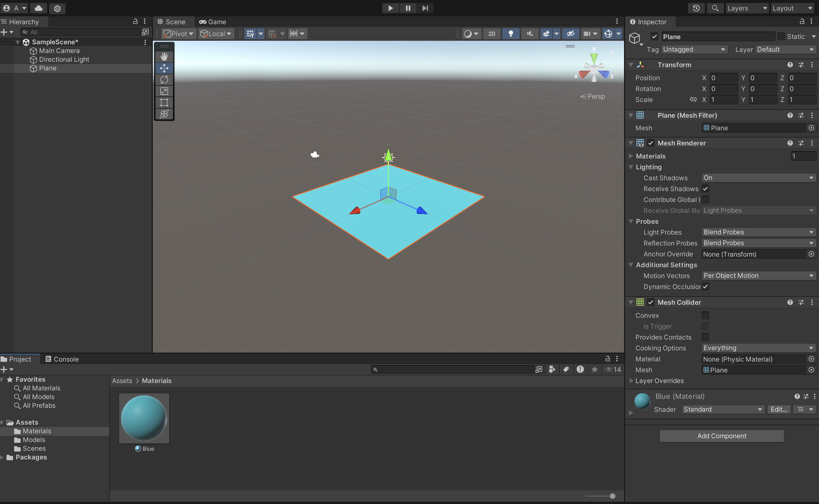The width and height of the screenshot is (819, 504).
Task: Select the Rotate tool
Action: [x=164, y=80]
